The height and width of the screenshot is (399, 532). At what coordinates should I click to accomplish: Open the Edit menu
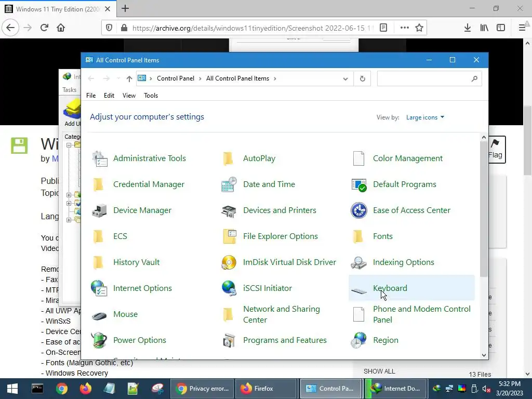tap(109, 96)
